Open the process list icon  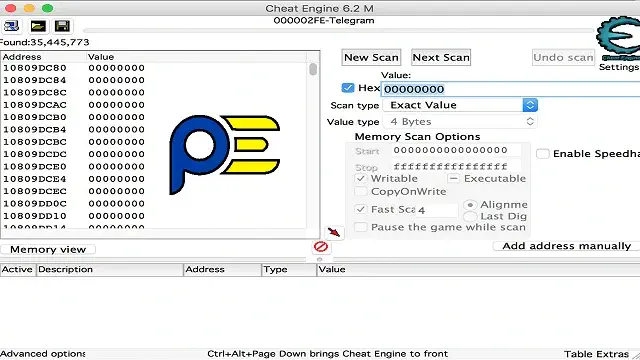[x=11, y=26]
